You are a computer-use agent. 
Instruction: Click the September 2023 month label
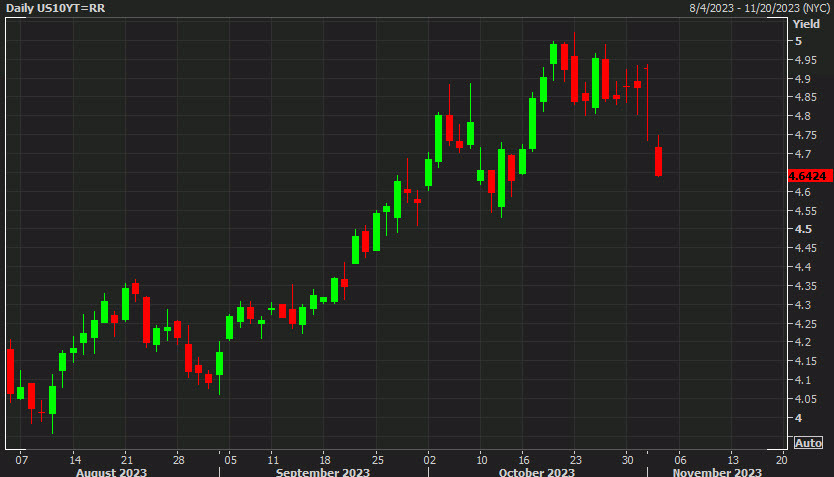point(322,472)
